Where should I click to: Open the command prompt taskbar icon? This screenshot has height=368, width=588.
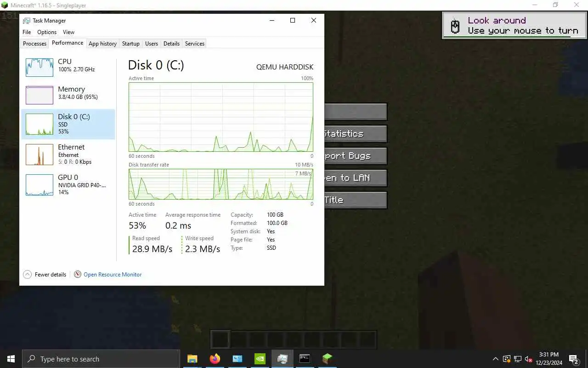pos(305,359)
